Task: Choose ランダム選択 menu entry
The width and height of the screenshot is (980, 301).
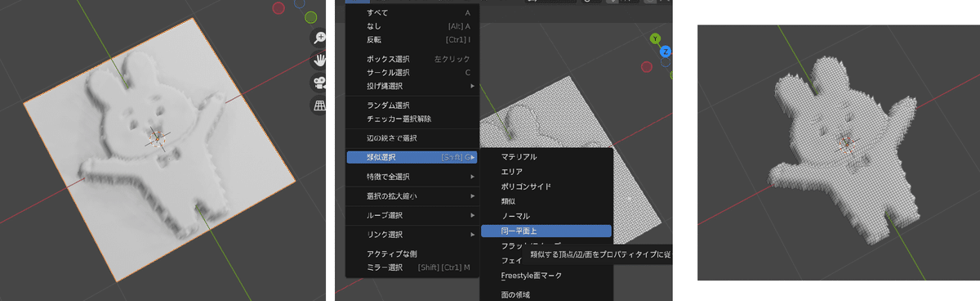Action: (x=412, y=106)
